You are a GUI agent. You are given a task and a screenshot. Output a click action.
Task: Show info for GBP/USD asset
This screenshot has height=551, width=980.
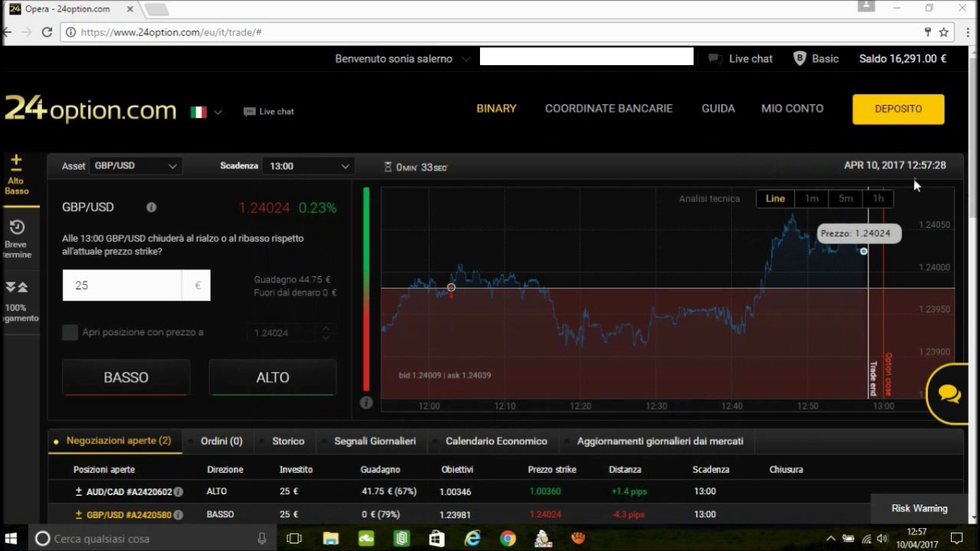152,207
